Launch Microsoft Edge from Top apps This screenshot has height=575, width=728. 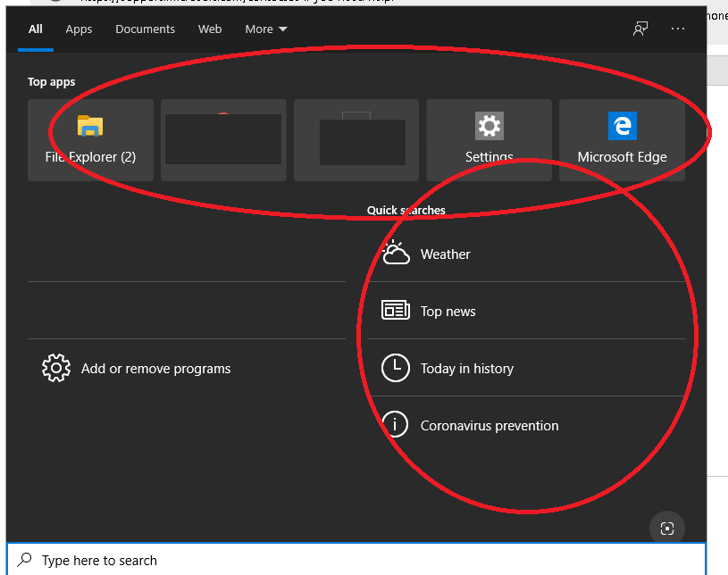(622, 140)
